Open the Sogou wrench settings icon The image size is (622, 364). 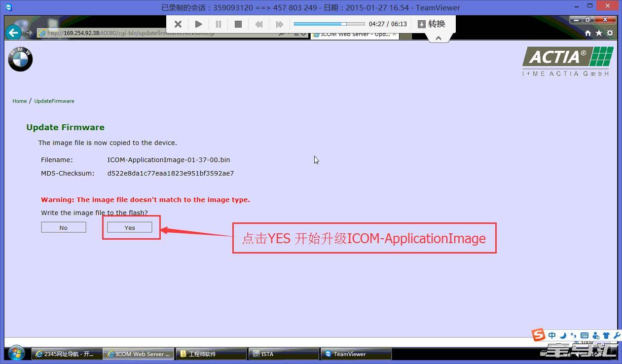[617, 335]
